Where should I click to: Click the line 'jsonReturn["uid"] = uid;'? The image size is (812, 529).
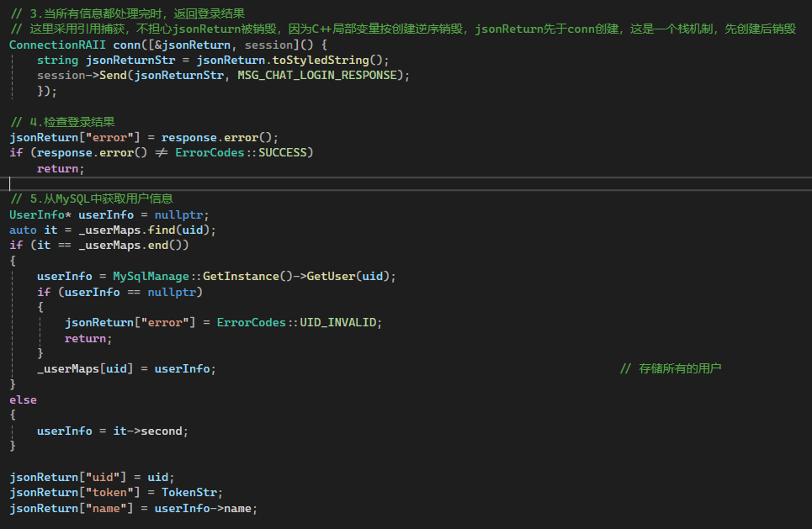coord(92,477)
